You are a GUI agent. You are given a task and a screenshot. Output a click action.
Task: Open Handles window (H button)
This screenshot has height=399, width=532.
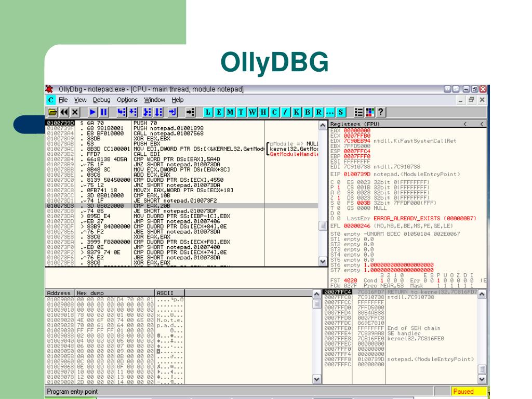[263, 112]
